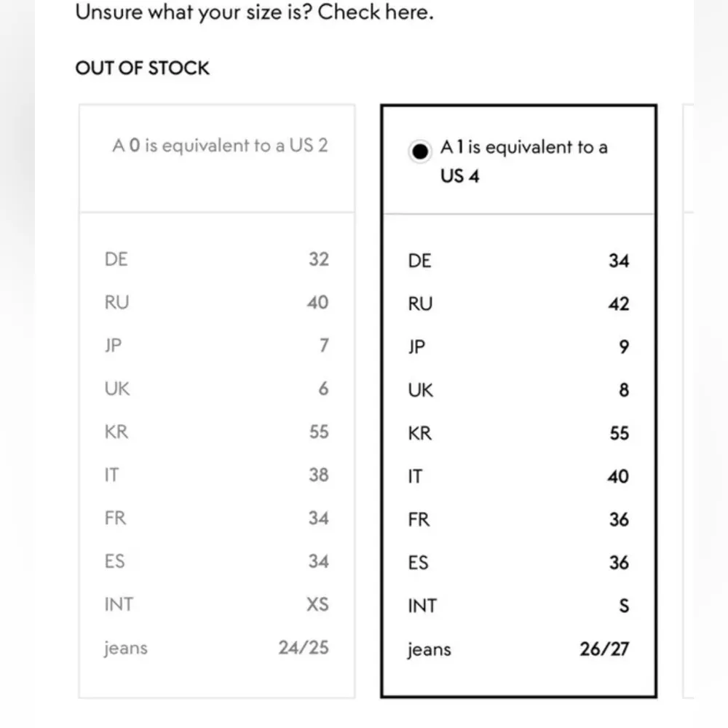This screenshot has width=728, height=728.
Task: Click "A 1 is equivalent to a US 4" label
Action: (x=523, y=161)
